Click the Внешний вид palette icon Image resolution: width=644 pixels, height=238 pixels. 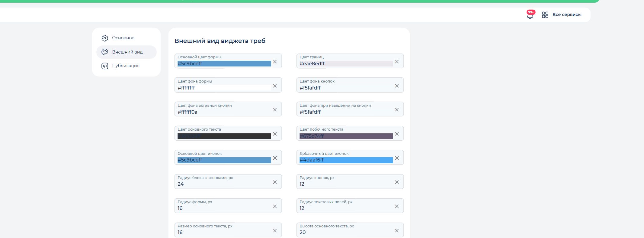105,52
